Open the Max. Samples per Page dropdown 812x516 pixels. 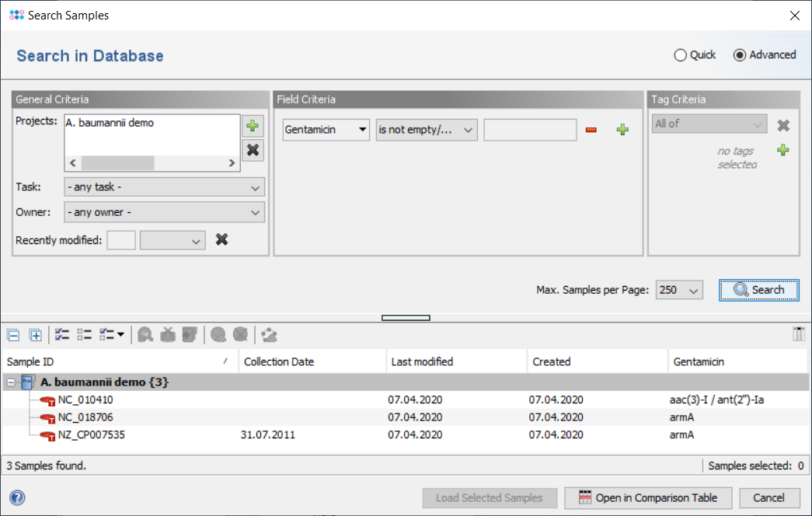(679, 290)
